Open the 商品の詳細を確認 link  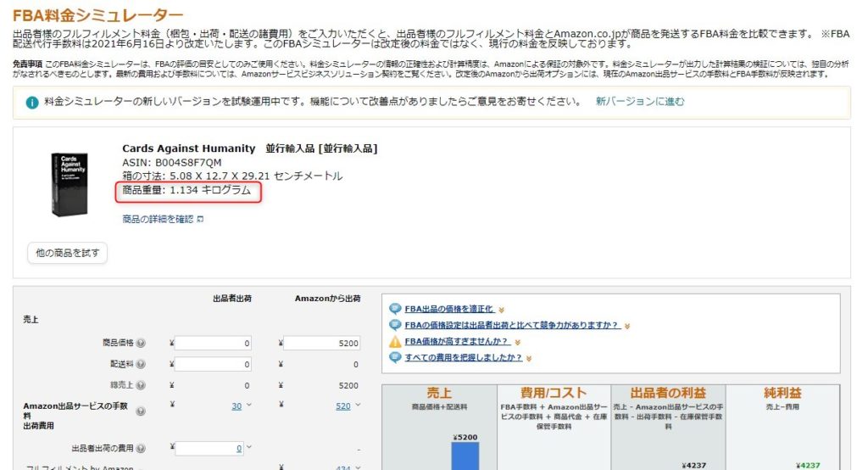(158, 220)
